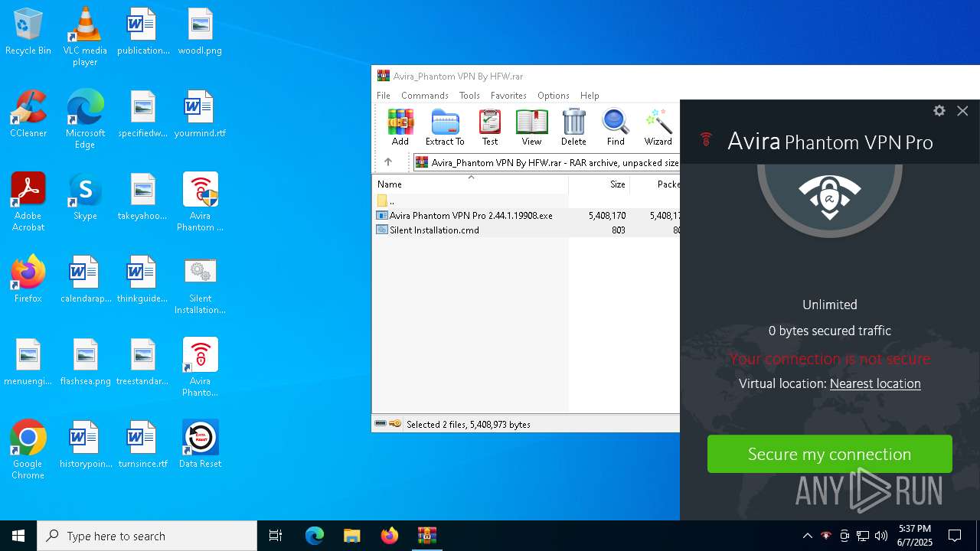Screen dimensions: 980x551
Task: Select Avira Phantom installer icon with shield
Action: (200, 202)
